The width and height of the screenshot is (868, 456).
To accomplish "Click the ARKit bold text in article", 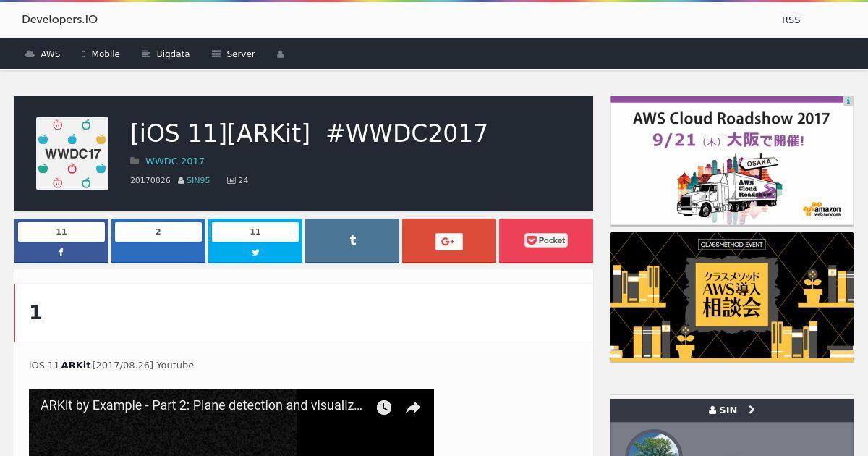I will (76, 366).
